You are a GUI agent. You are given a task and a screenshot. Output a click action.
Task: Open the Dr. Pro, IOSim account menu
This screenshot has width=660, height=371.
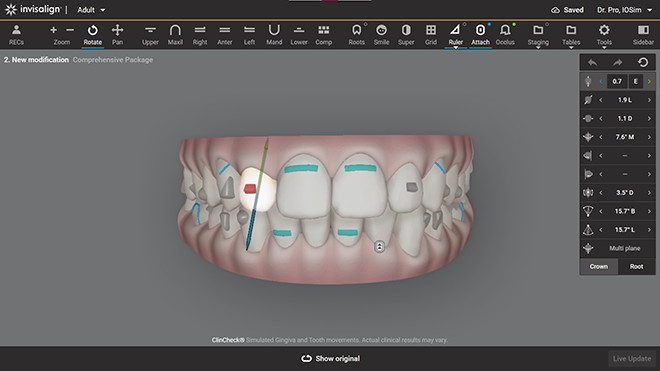pyautogui.click(x=624, y=10)
